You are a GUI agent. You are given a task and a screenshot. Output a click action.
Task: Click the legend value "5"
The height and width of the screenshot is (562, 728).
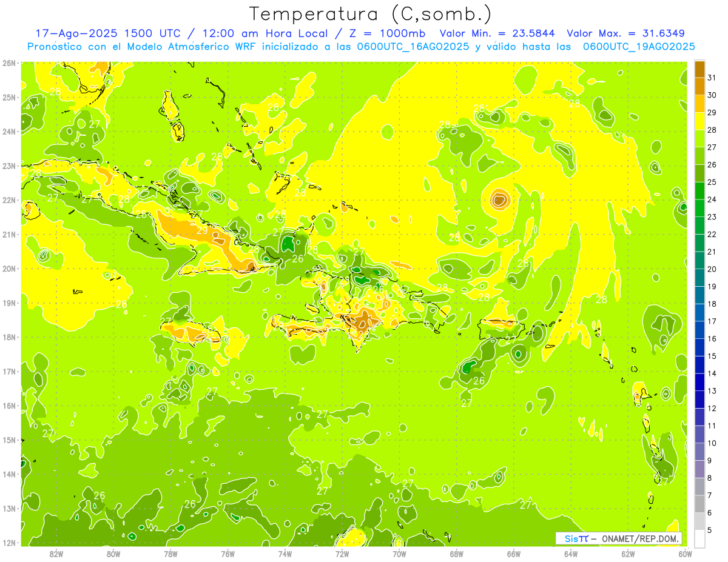[710, 530]
